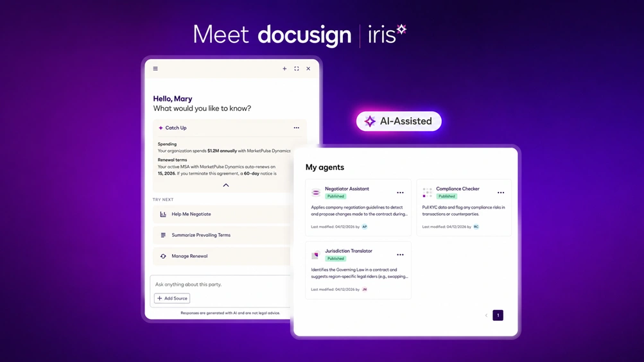The width and height of the screenshot is (644, 362).
Task: Click the Negotiator Assistant agent icon
Action: coord(315,193)
